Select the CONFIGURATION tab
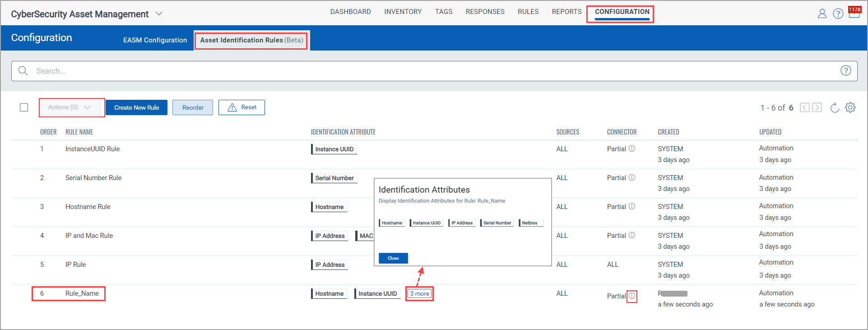868x330 pixels. tap(622, 12)
